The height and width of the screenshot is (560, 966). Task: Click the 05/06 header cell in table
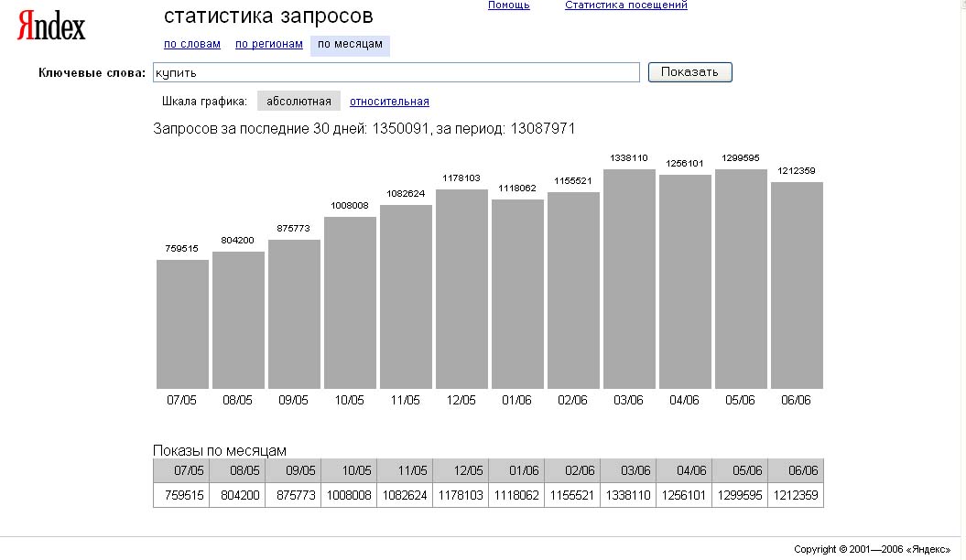coord(740,470)
